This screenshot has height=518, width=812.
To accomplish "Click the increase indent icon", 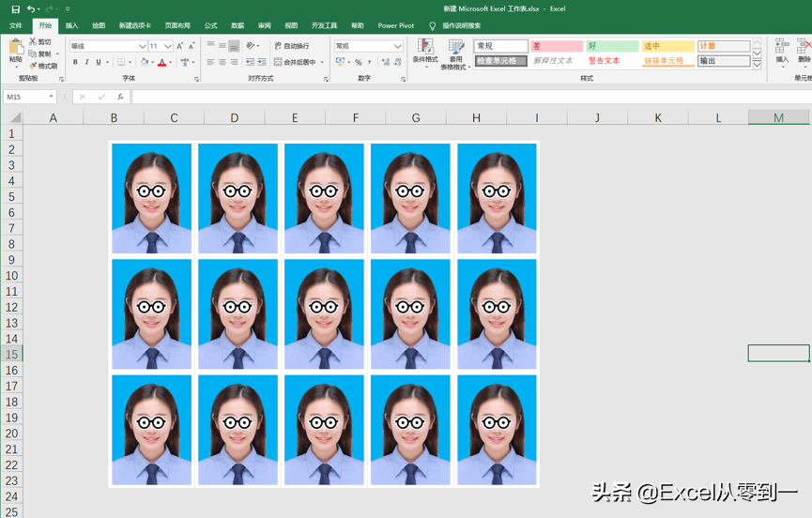I will (x=262, y=62).
